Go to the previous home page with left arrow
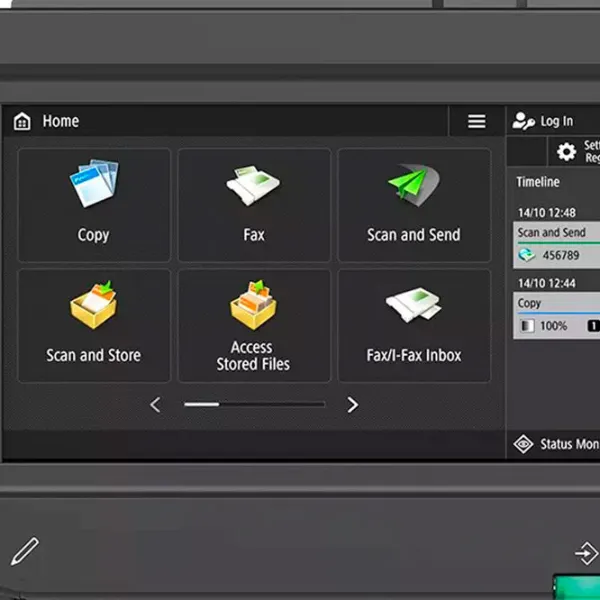Viewport: 600px width, 600px height. coord(155,405)
